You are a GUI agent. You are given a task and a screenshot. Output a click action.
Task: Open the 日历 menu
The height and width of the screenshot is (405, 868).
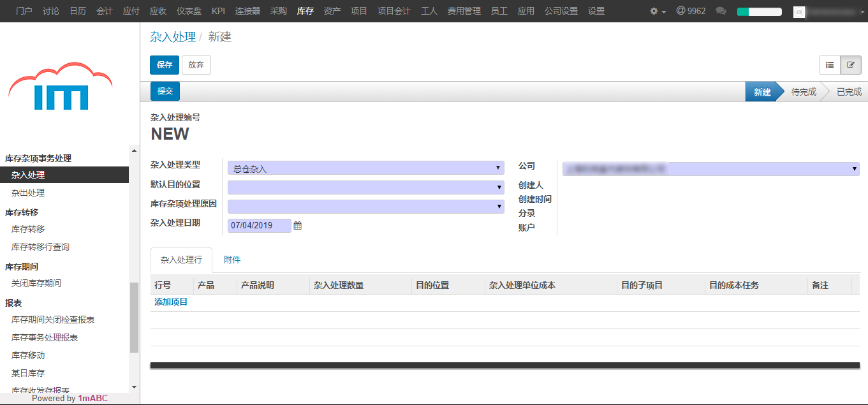coord(78,11)
